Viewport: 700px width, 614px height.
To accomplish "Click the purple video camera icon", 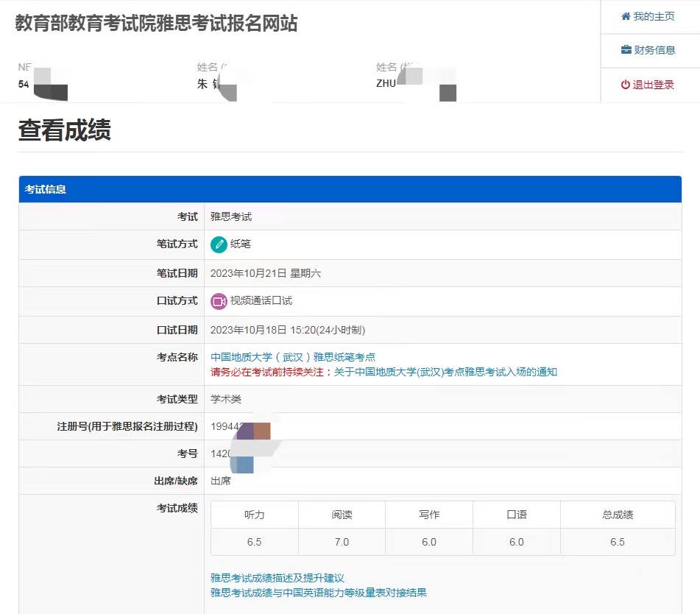I will [219, 301].
